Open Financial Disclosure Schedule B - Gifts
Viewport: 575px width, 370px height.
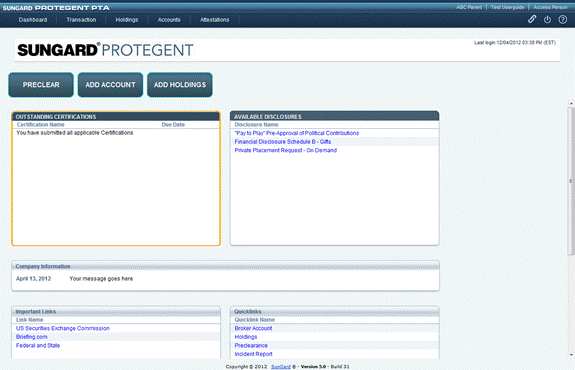[283, 142]
